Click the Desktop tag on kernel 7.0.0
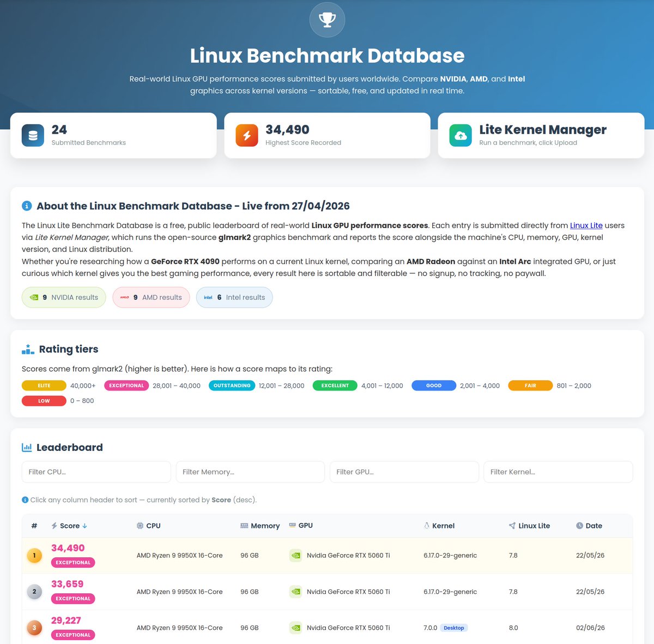This screenshot has width=654, height=644. tap(454, 628)
